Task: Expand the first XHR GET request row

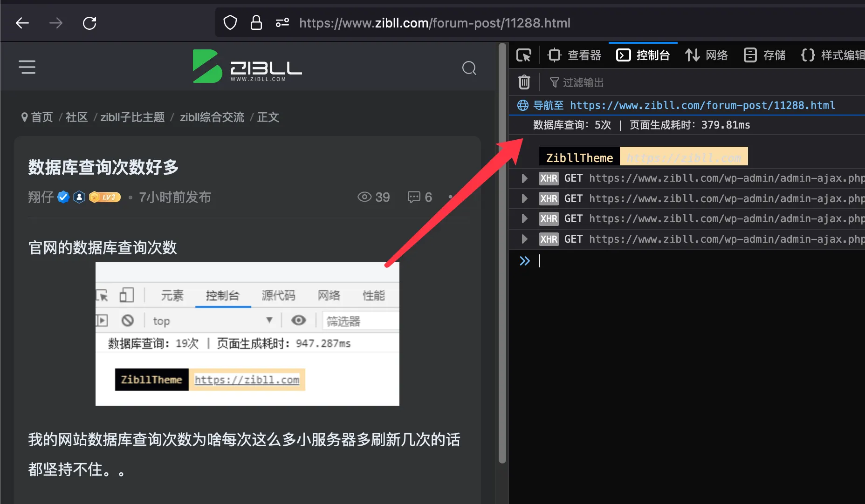Action: click(524, 178)
